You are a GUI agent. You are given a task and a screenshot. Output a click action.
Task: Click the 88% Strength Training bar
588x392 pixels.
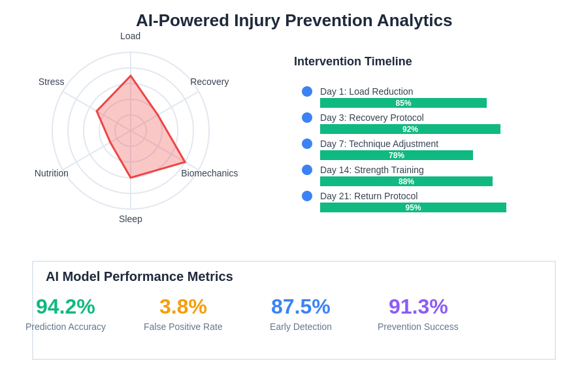pyautogui.click(x=406, y=182)
